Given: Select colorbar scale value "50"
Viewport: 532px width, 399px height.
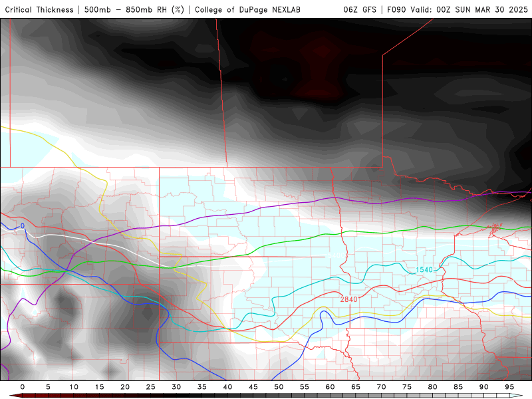Looking at the screenshot, I should [279, 387].
